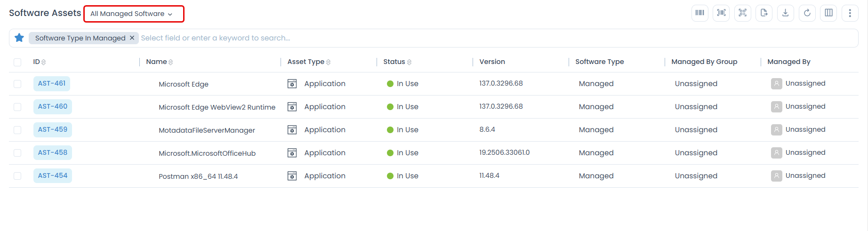The width and height of the screenshot is (868, 231).
Task: Remove the Software Type In Managed filter
Action: [x=132, y=38]
